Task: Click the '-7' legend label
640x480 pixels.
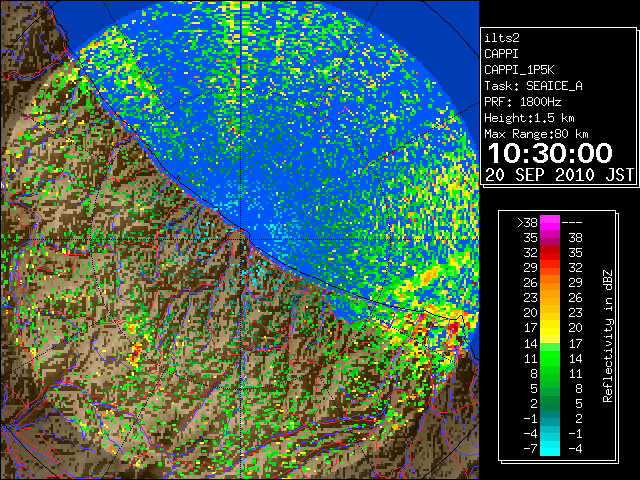Action: point(530,449)
